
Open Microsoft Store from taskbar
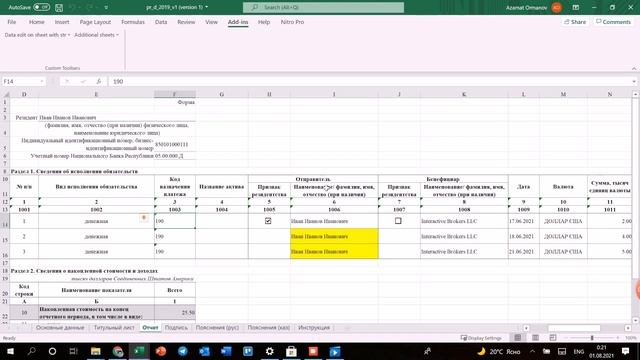(291, 351)
